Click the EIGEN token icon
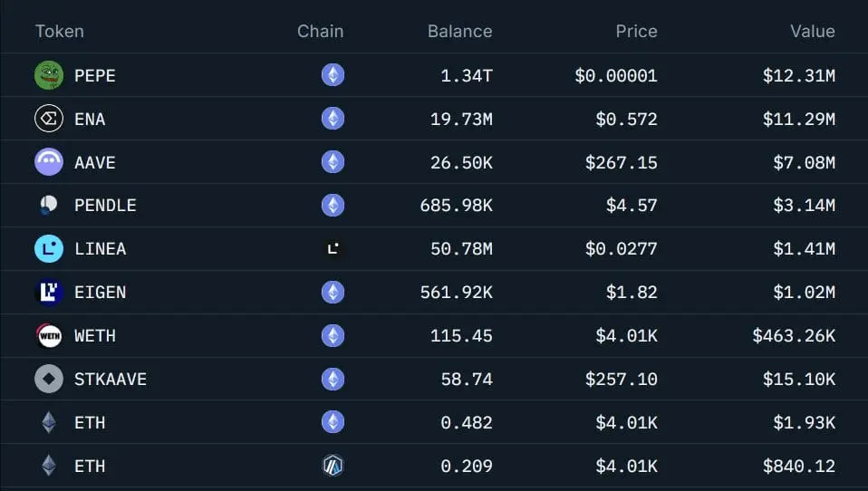Screen dimensions: 868x491 coord(49,293)
